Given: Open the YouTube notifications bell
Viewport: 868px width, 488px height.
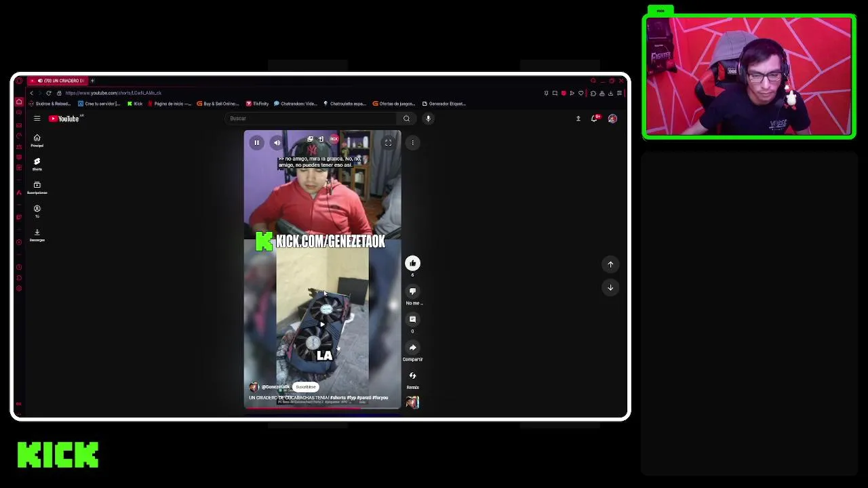Looking at the screenshot, I should [x=595, y=119].
